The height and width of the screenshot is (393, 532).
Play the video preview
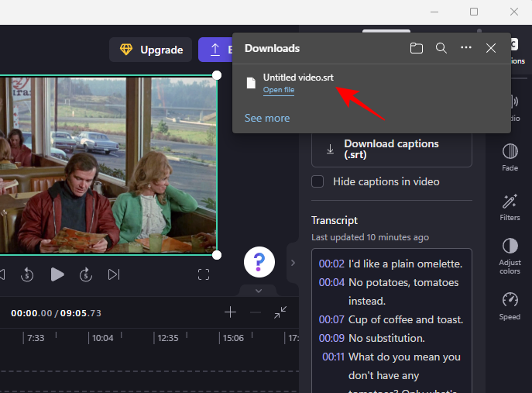[57, 274]
